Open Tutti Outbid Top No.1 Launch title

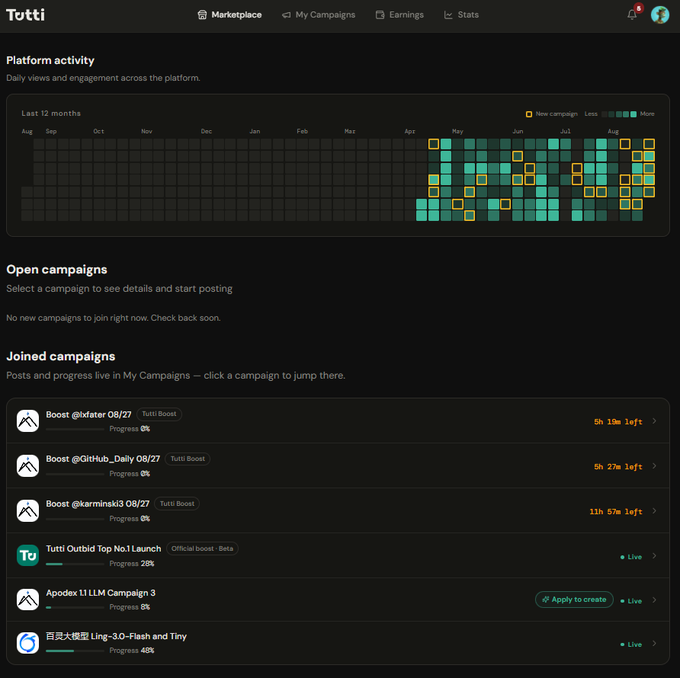103,549
